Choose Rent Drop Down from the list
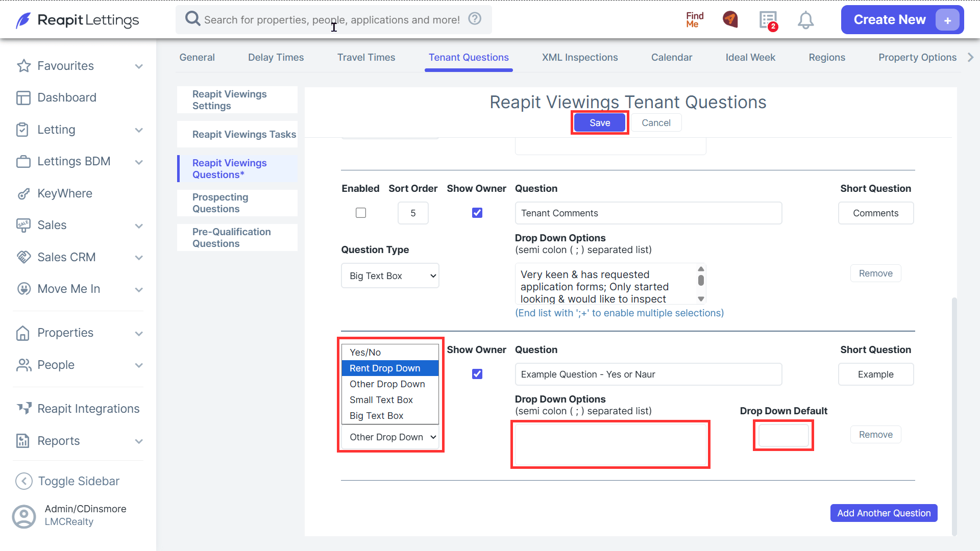 pos(390,368)
